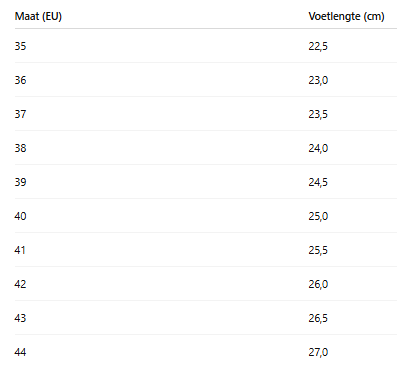Click the 22,5 foot length value

tap(318, 46)
